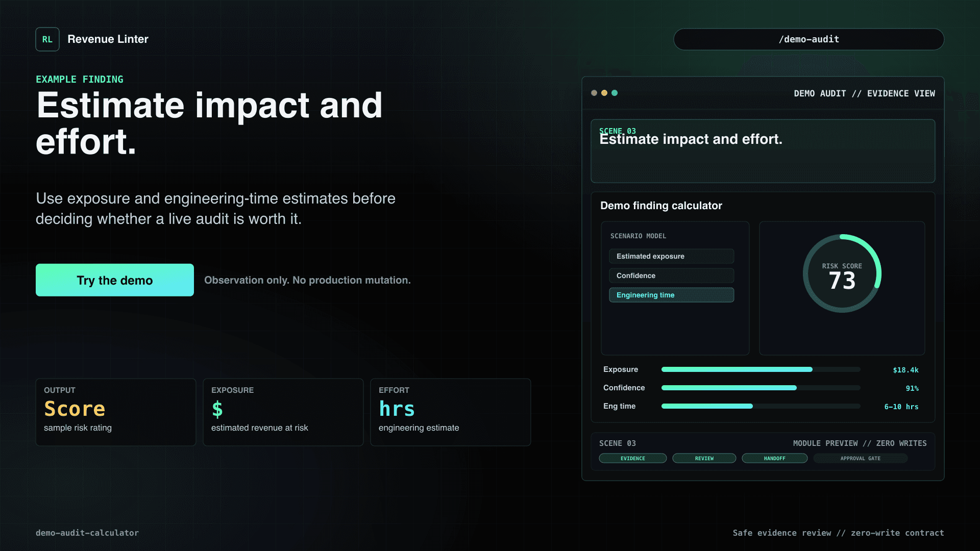Open the EXPOSURE dollar card
This screenshot has width=980, height=551.
283,412
